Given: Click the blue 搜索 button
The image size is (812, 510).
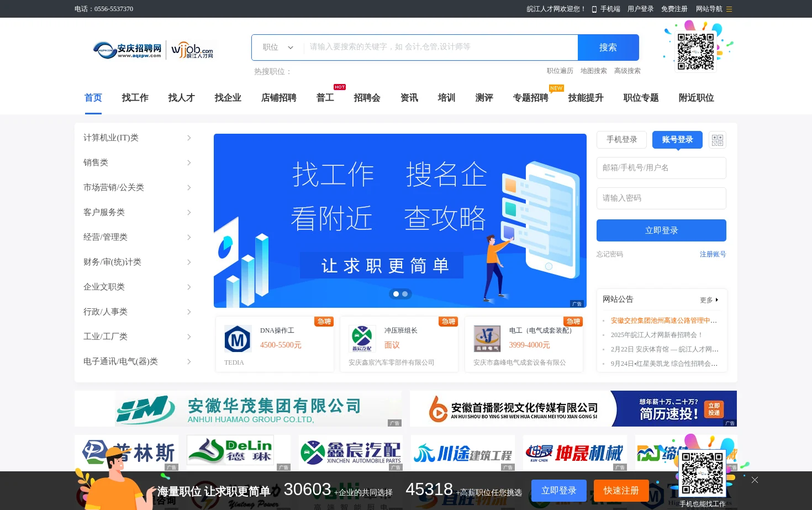Looking at the screenshot, I should (x=608, y=48).
